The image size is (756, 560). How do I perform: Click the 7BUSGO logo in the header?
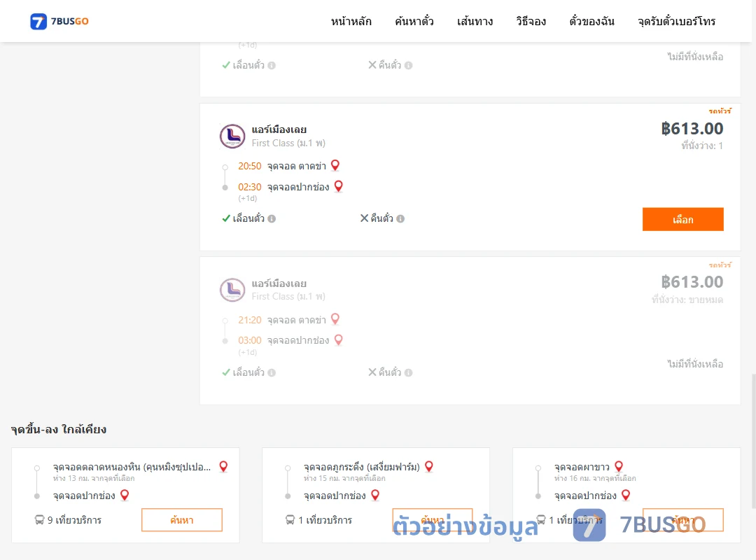(59, 21)
